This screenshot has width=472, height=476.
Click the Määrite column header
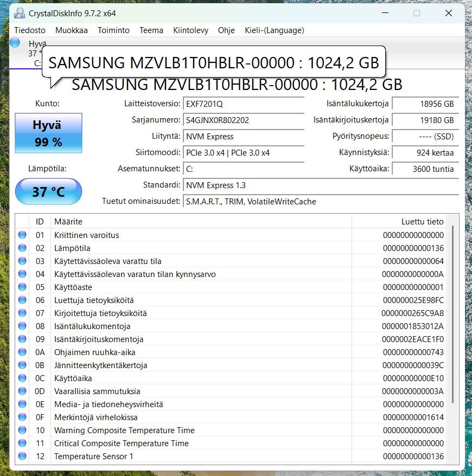201,221
